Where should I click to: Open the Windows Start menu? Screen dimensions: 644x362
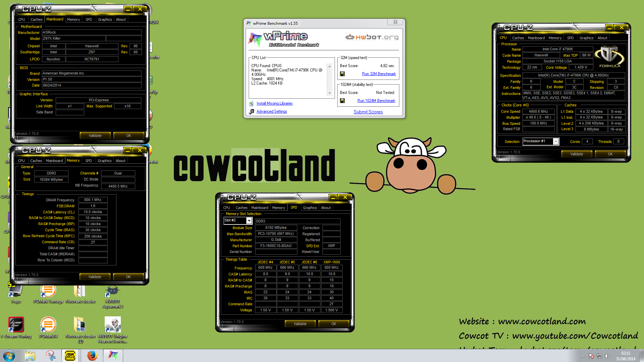(9, 356)
